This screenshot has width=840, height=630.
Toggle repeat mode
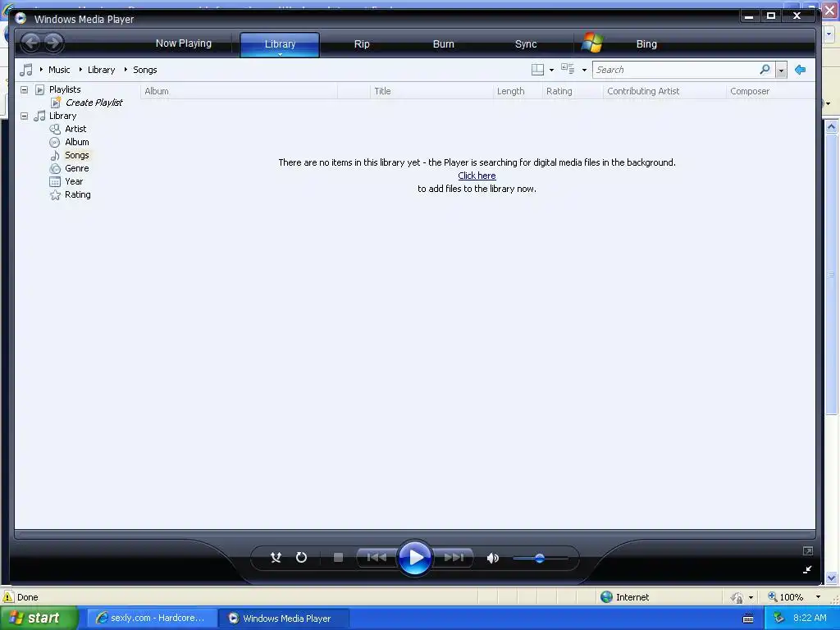(x=302, y=558)
